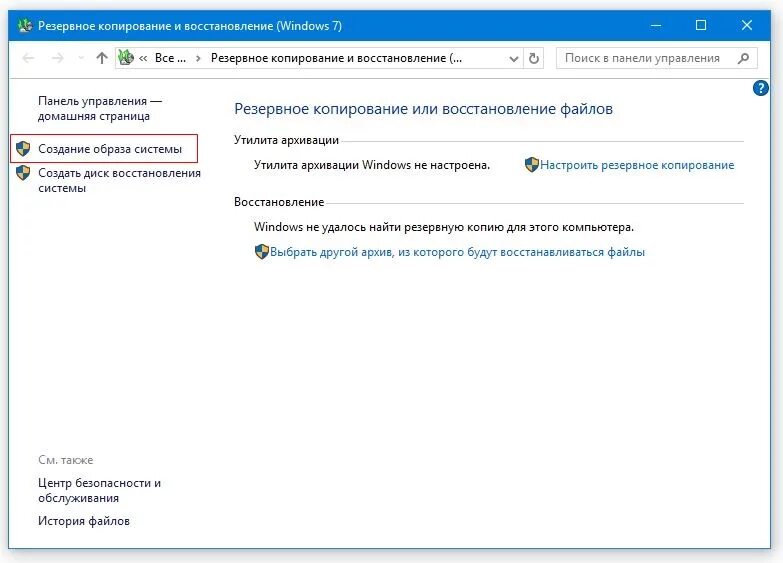The image size is (783, 563).
Task: Minimize the backup window
Action: coord(656,25)
